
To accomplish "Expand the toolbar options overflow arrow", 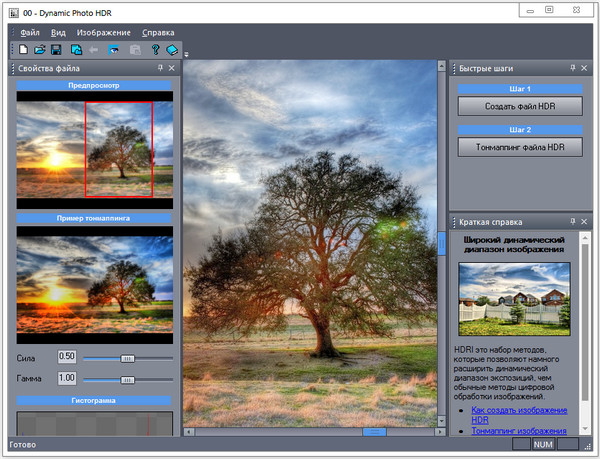I will (x=185, y=53).
